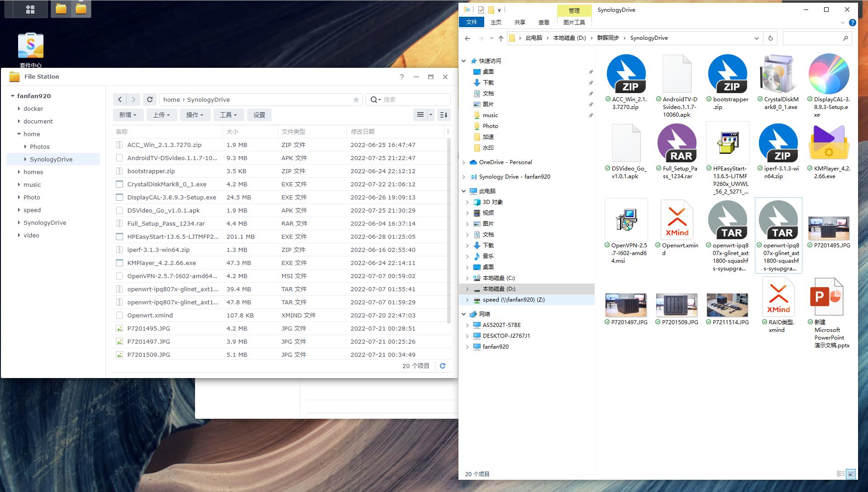Open the Package Center desktop icon
Screen dimensions: 868x492
30,47
